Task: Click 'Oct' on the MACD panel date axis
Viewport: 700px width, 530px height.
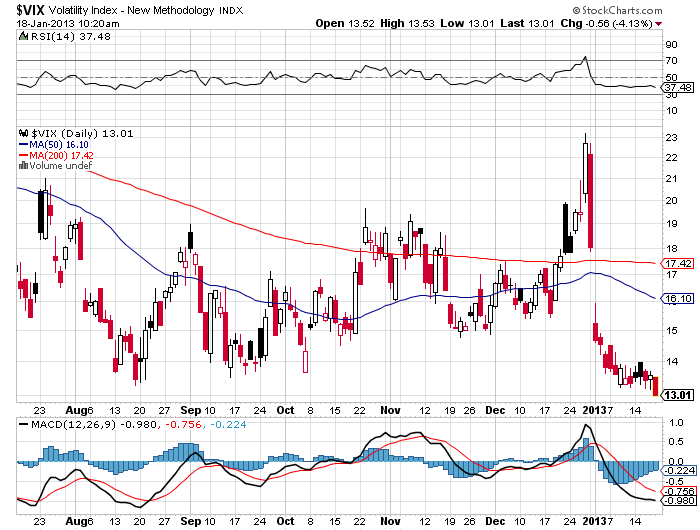Action: (x=285, y=521)
